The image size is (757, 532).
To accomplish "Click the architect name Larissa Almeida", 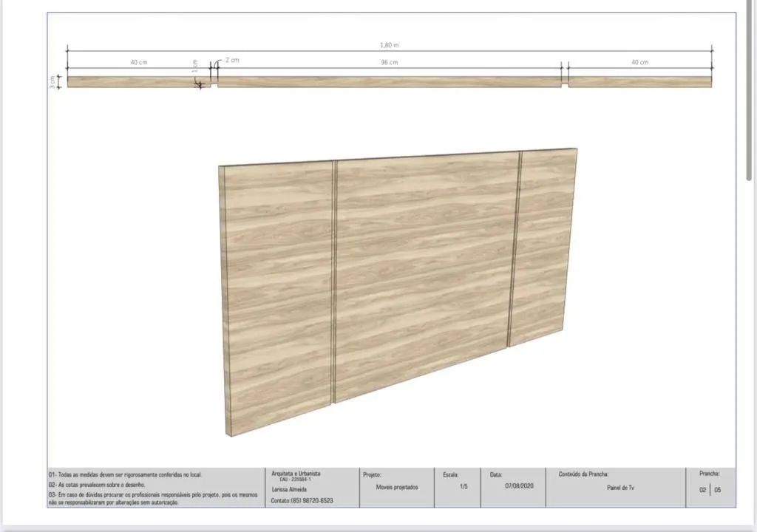I will coord(289,490).
